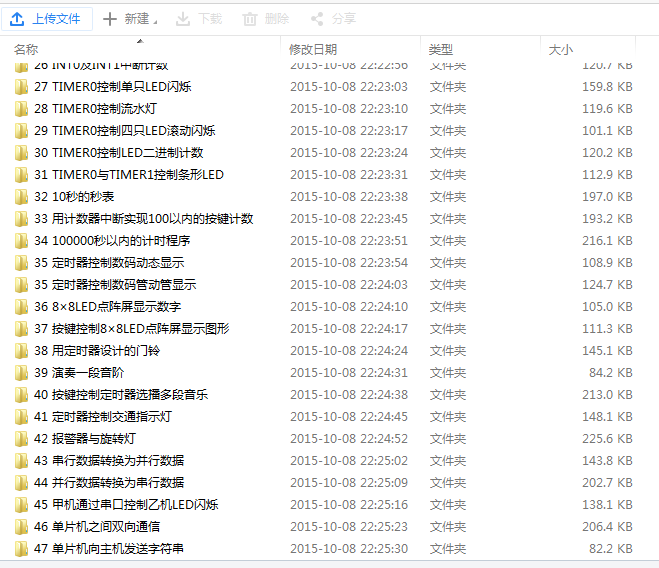Viewport: 659px width, 568px height.
Task: Select file name 39 演奏一段音阶
Action: tap(79, 373)
